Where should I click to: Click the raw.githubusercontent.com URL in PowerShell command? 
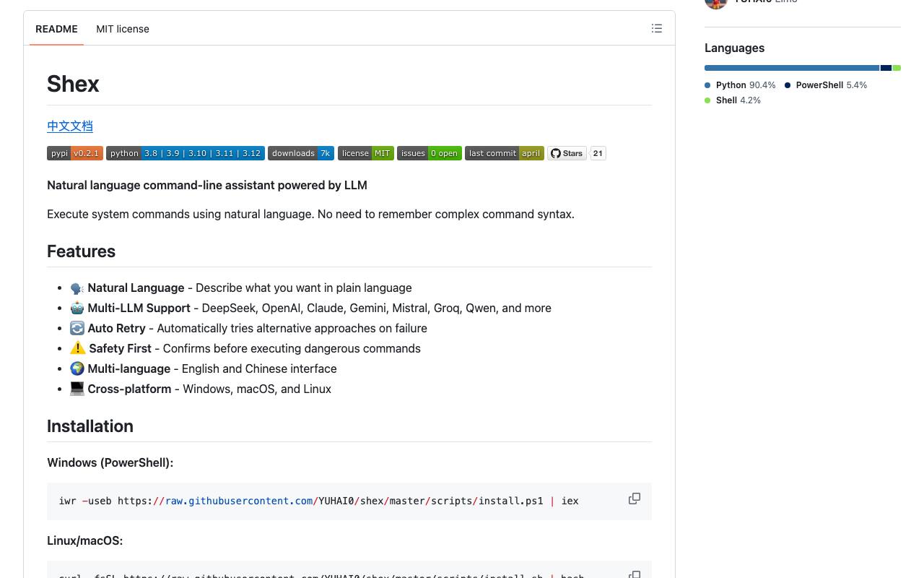[x=239, y=501]
